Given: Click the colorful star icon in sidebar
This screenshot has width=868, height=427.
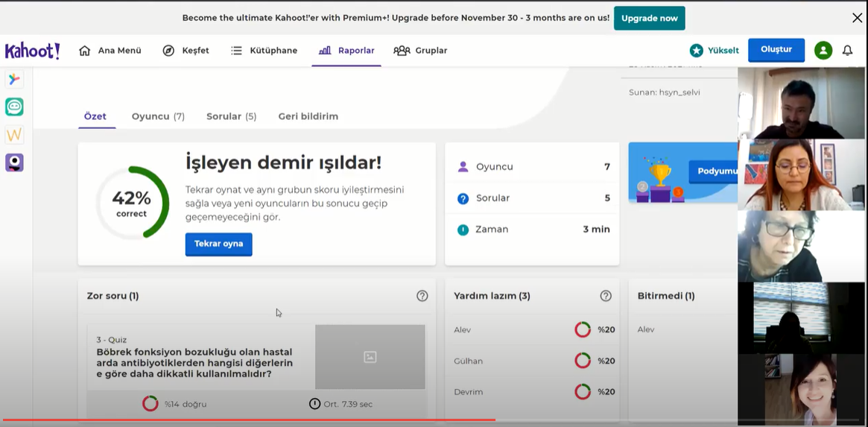Looking at the screenshot, I should pos(14,79).
